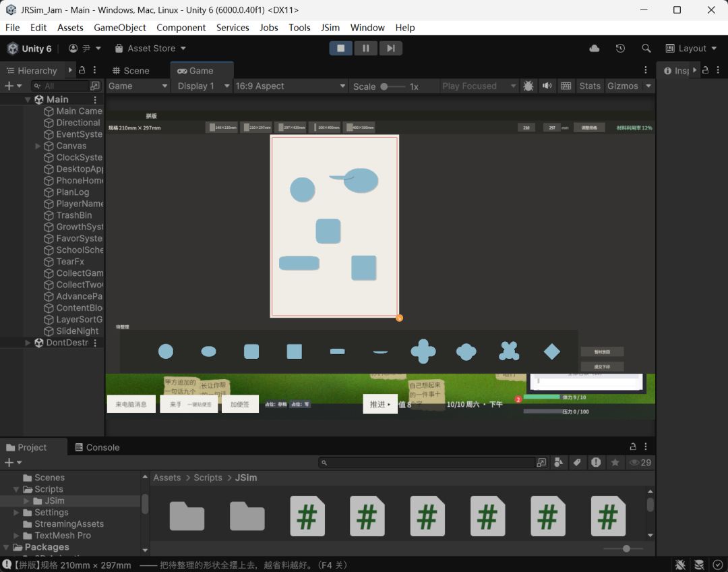This screenshot has height=572, width=728.
Task: Stop play mode with the stop button
Action: pos(341,49)
